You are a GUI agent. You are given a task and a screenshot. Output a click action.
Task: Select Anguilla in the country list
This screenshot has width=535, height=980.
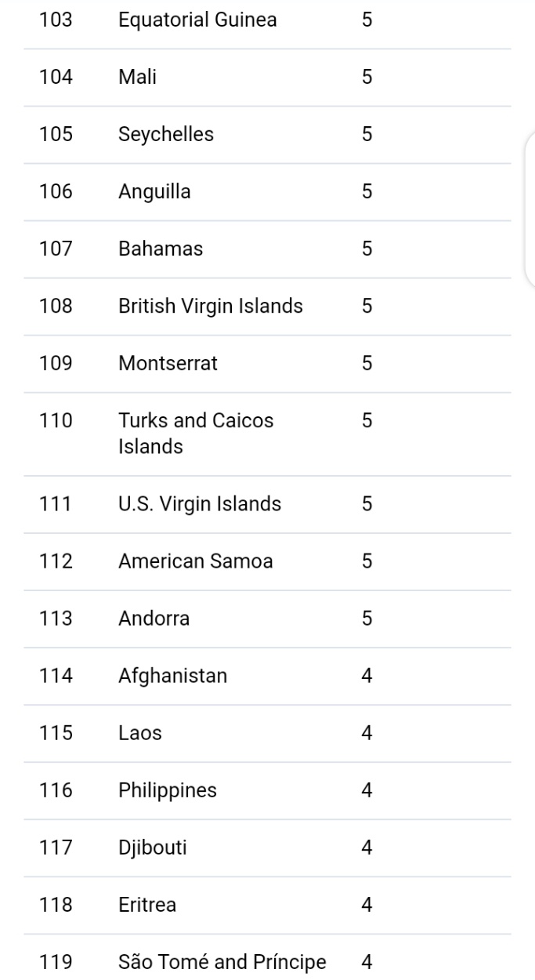(154, 191)
